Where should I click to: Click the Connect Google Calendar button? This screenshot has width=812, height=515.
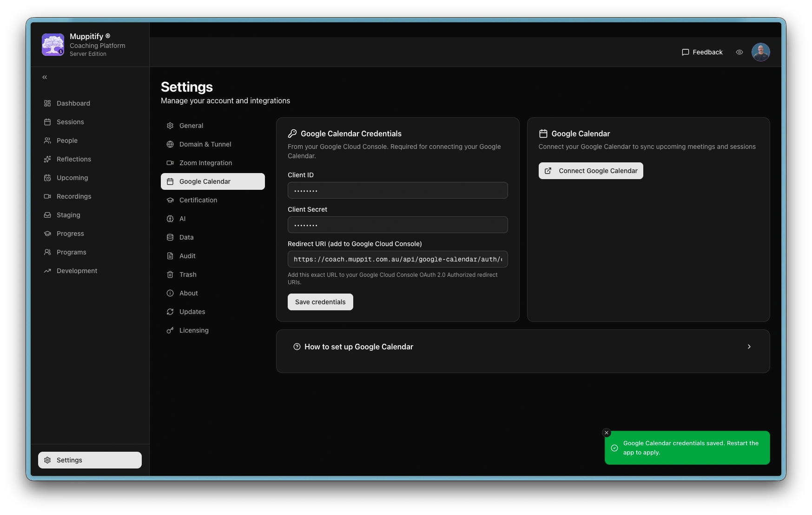coord(590,171)
